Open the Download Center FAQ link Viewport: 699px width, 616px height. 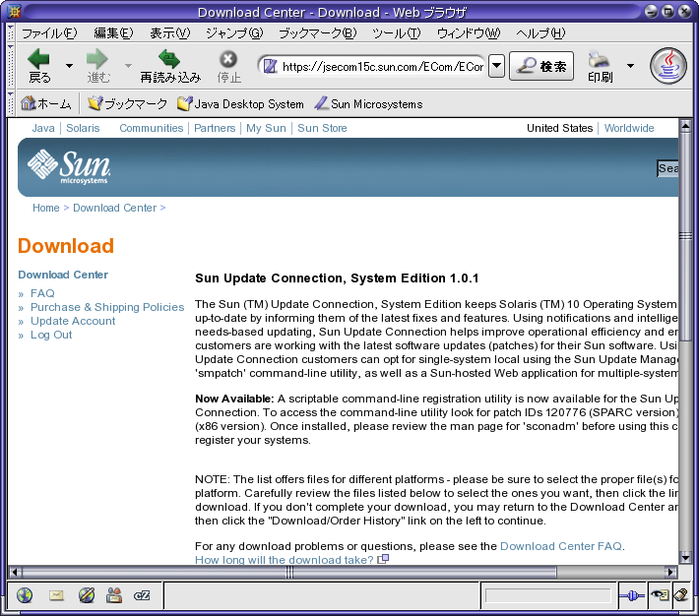click(x=561, y=546)
